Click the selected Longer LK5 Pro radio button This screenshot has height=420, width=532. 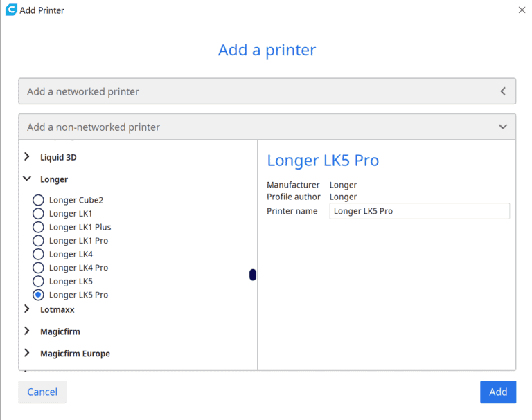tap(38, 295)
